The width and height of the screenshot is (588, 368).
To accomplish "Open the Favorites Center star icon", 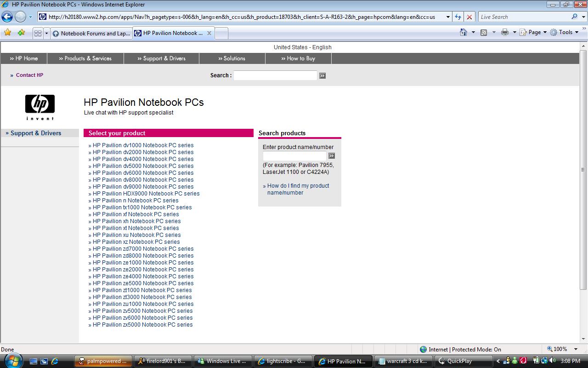I will (7, 33).
